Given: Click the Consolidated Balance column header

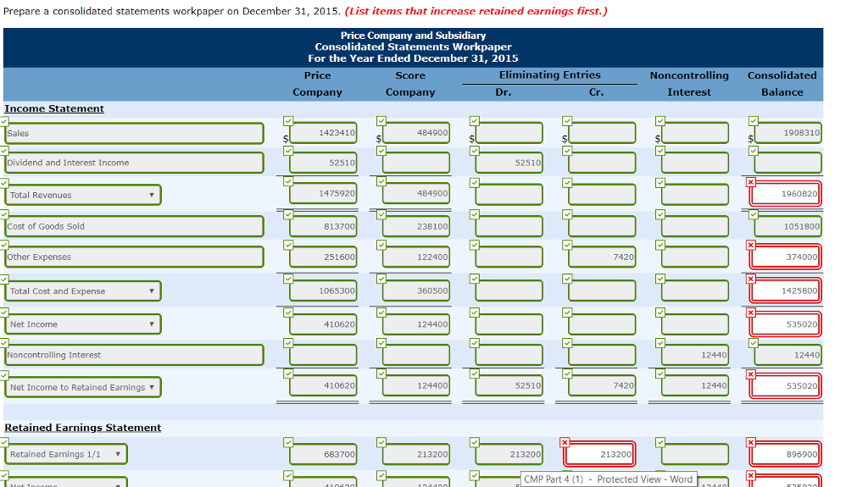Looking at the screenshot, I should tap(782, 84).
